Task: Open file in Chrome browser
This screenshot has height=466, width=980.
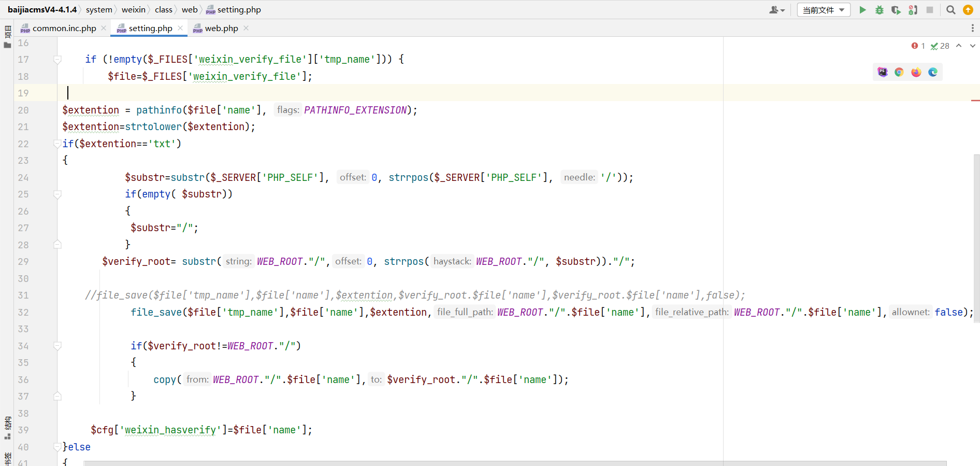Action: [899, 72]
